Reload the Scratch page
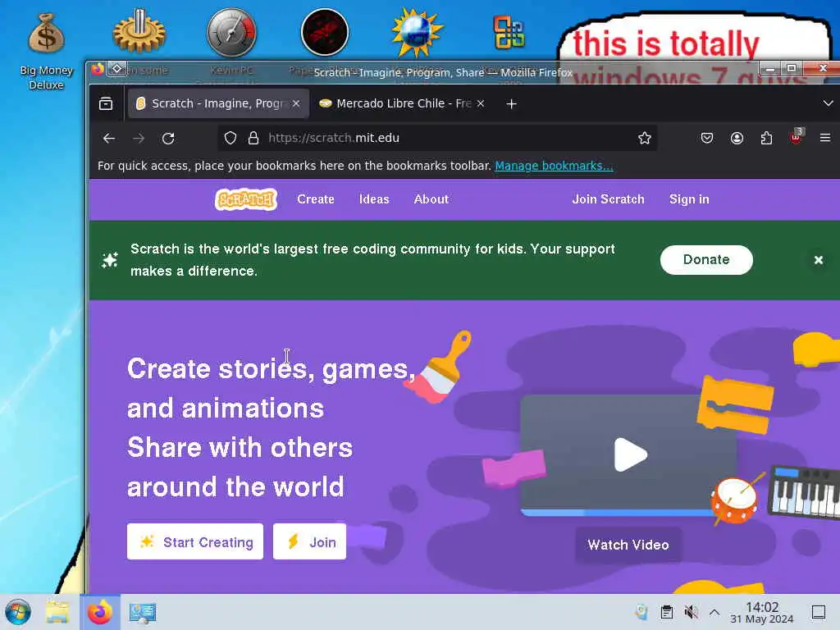840x630 pixels. pyautogui.click(x=168, y=138)
